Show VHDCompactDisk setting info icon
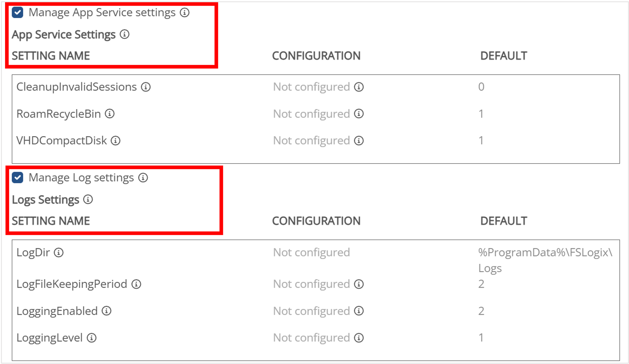 click(x=116, y=141)
